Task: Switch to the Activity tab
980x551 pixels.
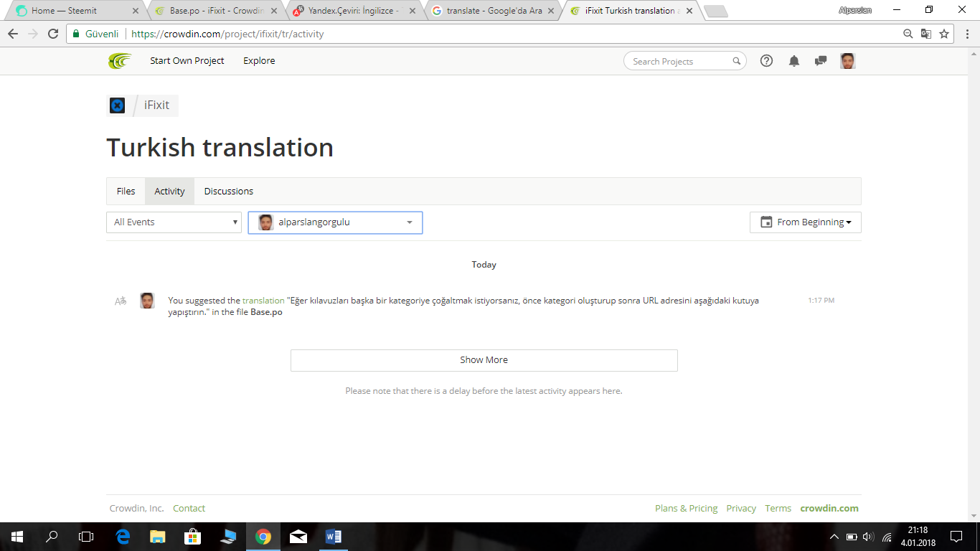Action: click(169, 192)
